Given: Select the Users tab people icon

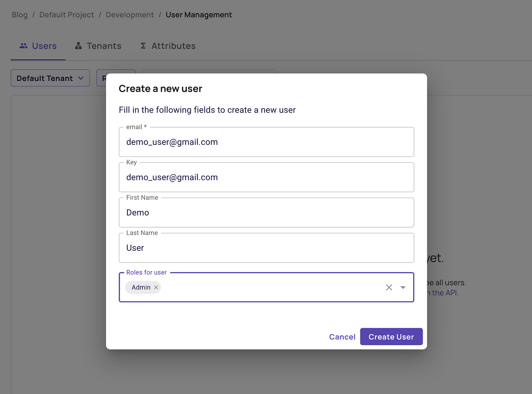Looking at the screenshot, I should coord(23,46).
